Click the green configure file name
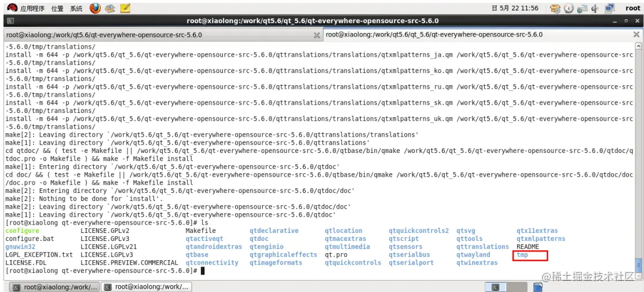Viewport: 644px width, 292px height. click(22, 231)
